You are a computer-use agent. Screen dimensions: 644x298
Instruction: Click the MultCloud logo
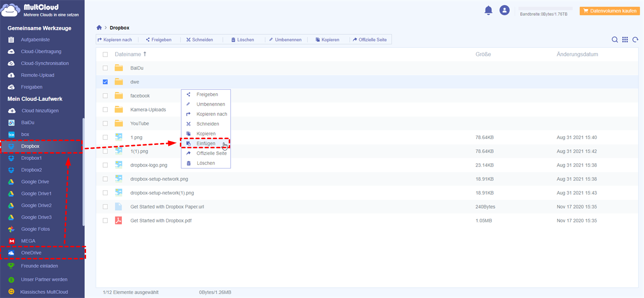(x=39, y=11)
